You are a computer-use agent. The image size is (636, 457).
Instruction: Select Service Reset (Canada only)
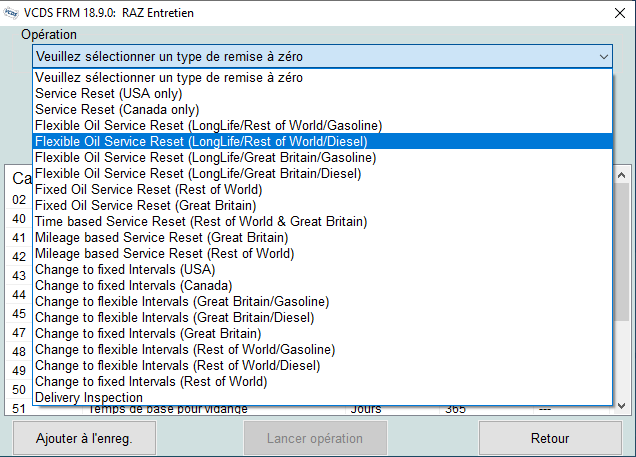[x=116, y=109]
